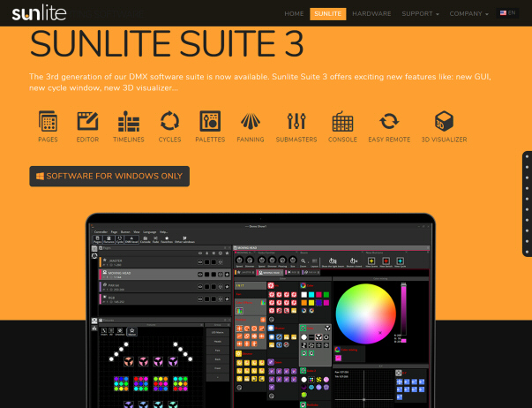Toggle favorite star on PAR 64 row
This screenshot has width=532, height=408.
(227, 287)
